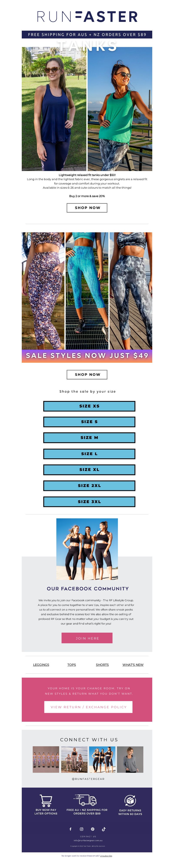Open the Instagram icon in footer
Viewport: 174px width, 868px height.
81,829
